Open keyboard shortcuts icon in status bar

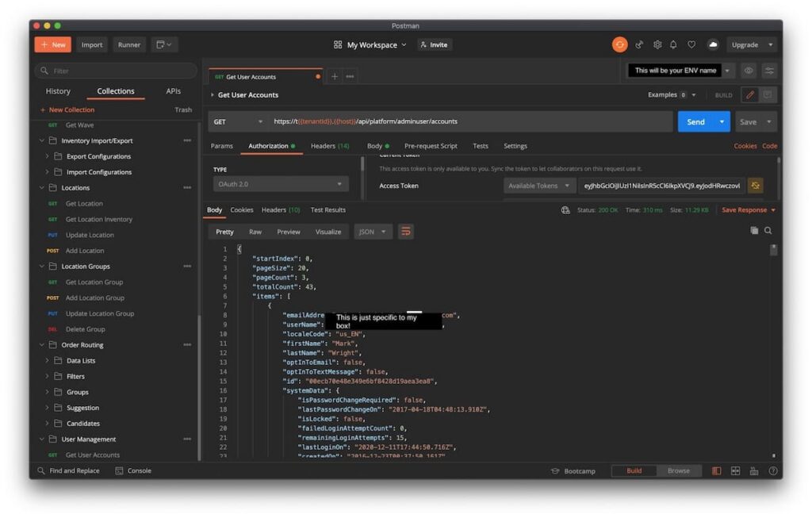click(754, 471)
